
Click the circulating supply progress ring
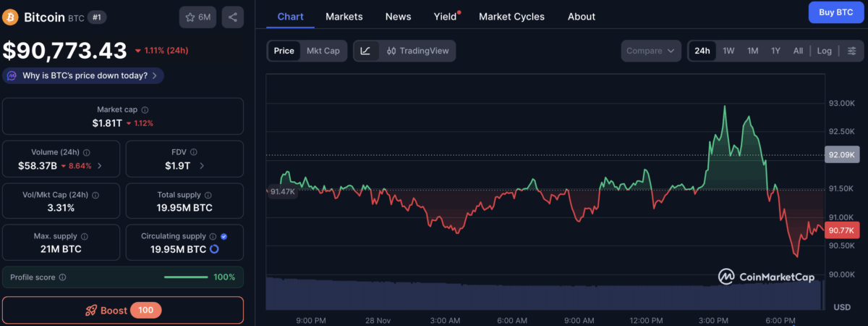pyautogui.click(x=214, y=249)
